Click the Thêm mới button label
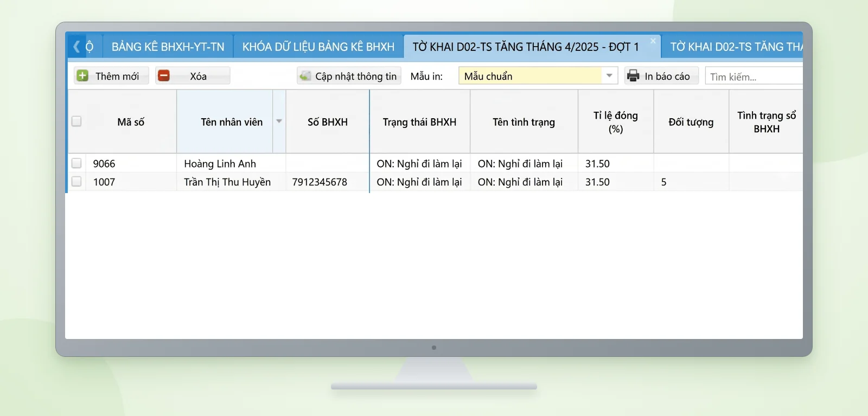Viewport: 868px width, 416px height. pyautogui.click(x=117, y=76)
